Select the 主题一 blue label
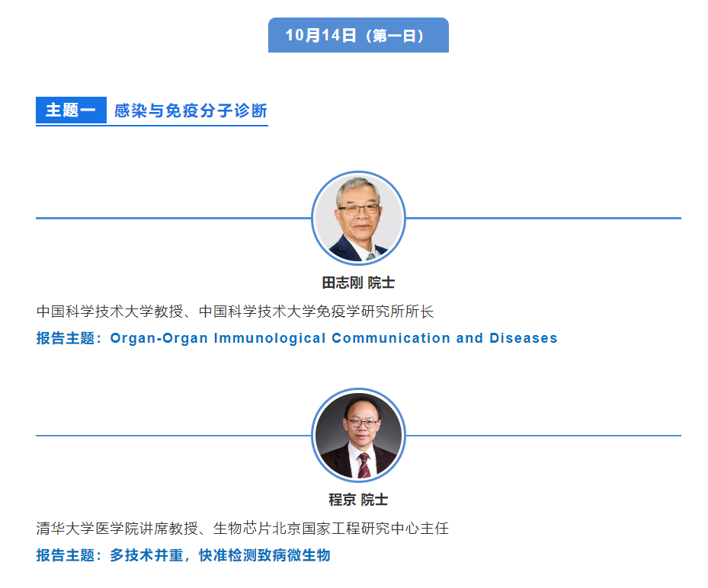Screen dimensions: 708x588 pyautogui.click(x=72, y=110)
